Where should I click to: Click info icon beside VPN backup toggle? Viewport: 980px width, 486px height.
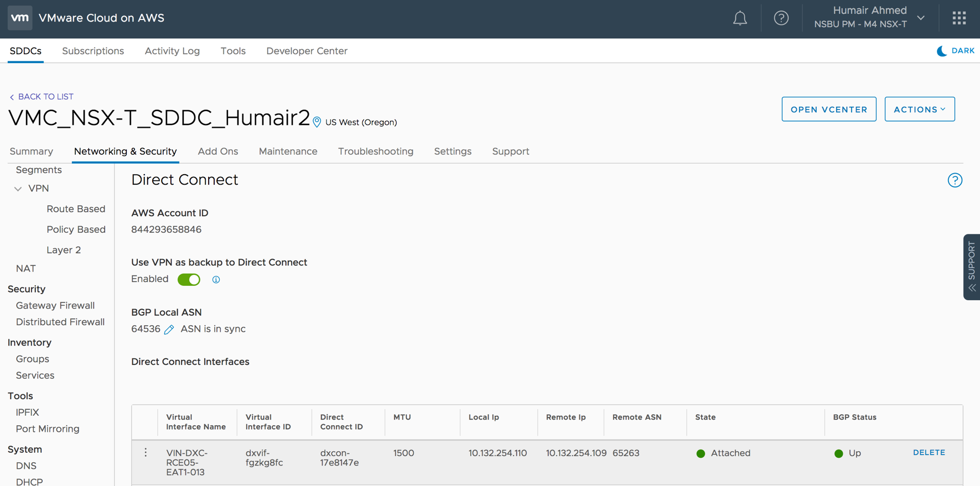click(216, 280)
